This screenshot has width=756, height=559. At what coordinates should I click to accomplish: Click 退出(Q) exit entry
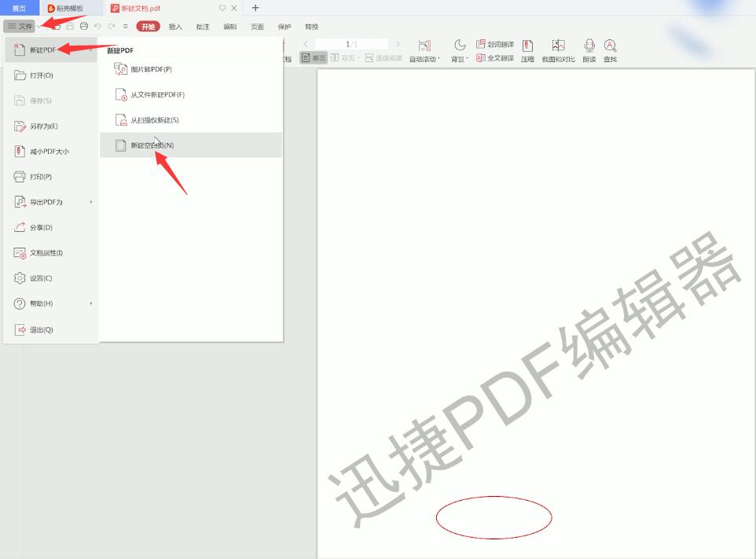click(x=50, y=330)
